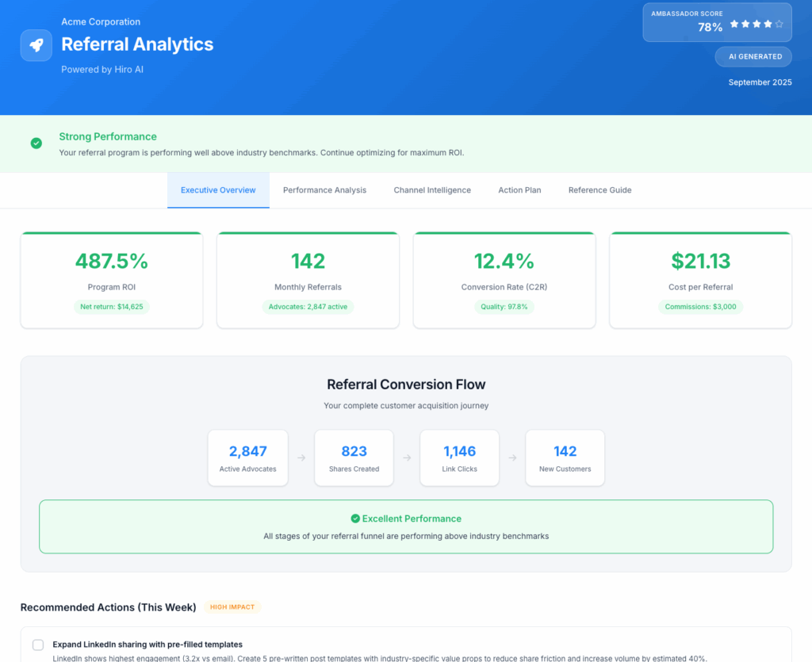Open the Executive Overview tab

click(x=218, y=190)
